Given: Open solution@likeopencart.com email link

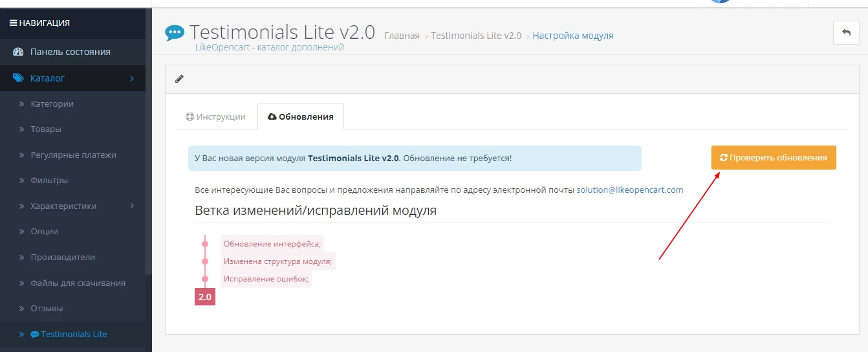Looking at the screenshot, I should 630,190.
